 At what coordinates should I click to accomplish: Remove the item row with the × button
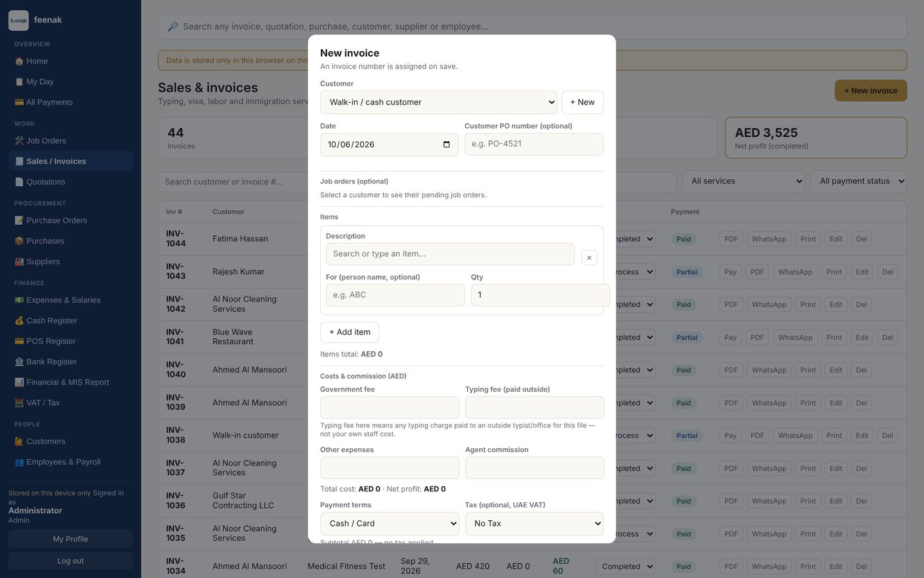[x=589, y=258]
